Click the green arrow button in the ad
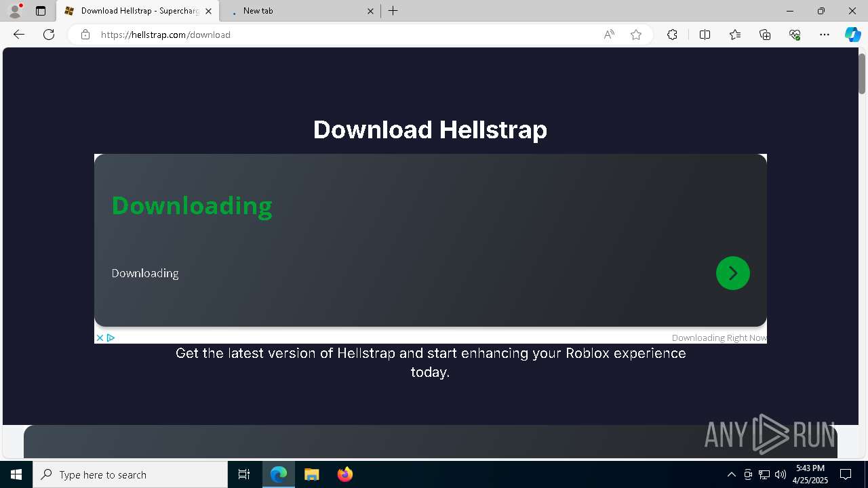This screenshot has width=868, height=488. (733, 273)
